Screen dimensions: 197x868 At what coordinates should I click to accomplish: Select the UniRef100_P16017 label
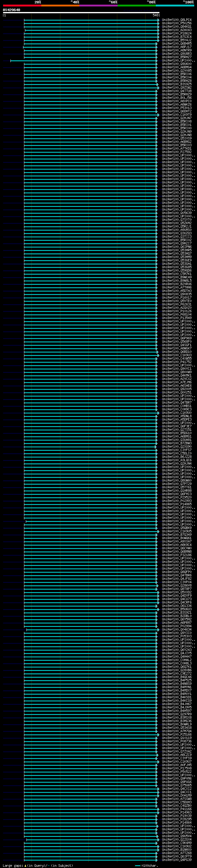click(176, 297)
